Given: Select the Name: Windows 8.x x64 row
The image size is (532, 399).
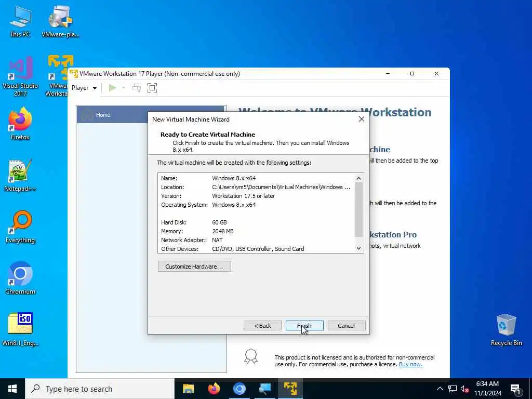Looking at the screenshot, I should (x=257, y=178).
